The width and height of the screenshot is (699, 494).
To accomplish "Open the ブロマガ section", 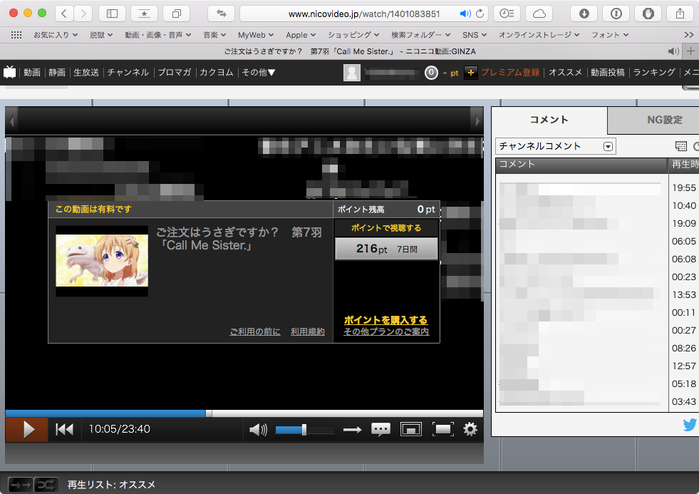I will tap(174, 72).
